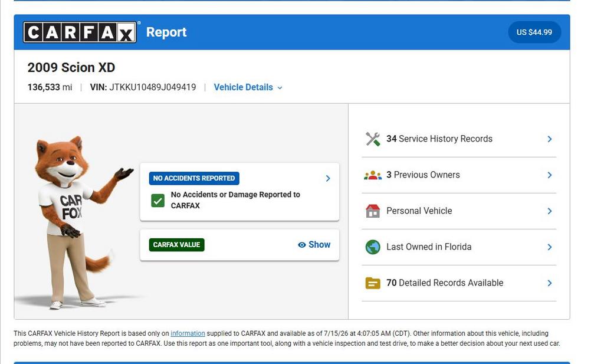Viewport: 604px width, 364px height.
Task: Select 'Last Owned in Florida' text
Action: pyautogui.click(x=429, y=247)
